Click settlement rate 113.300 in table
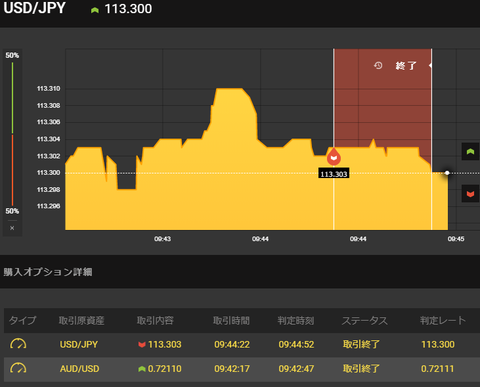The width and height of the screenshot is (480, 387). [x=438, y=344]
